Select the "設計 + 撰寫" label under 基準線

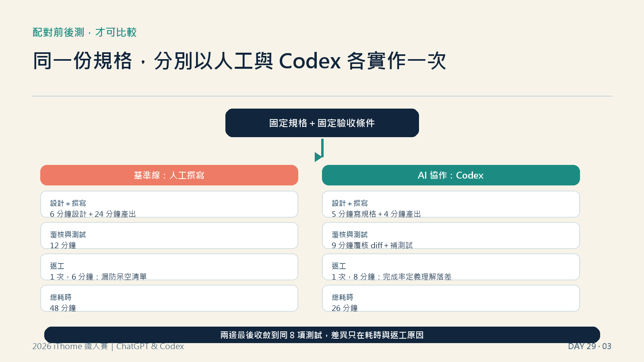(x=68, y=203)
